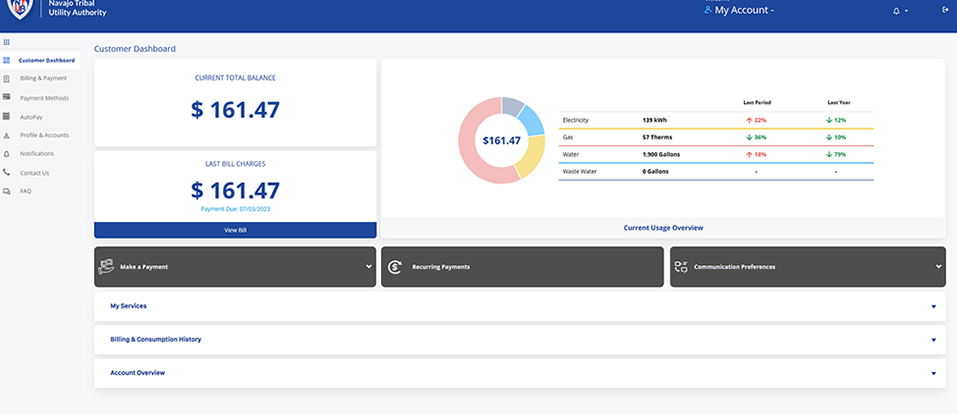Image resolution: width=957 pixels, height=414 pixels.
Task: Click the logout icon in the top-right corner
Action: (945, 10)
